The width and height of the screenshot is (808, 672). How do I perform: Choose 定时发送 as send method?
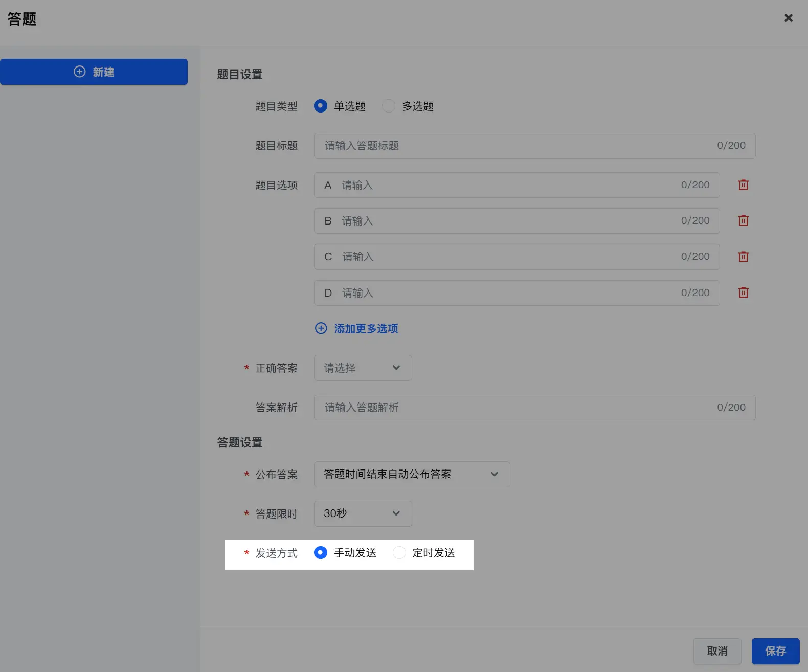[x=399, y=553]
